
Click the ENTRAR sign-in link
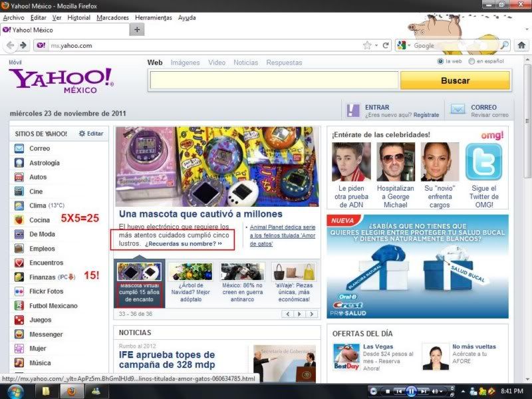coord(377,107)
